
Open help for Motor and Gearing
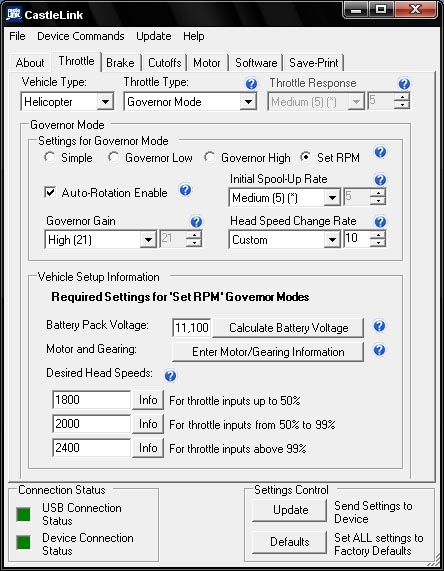click(x=379, y=350)
